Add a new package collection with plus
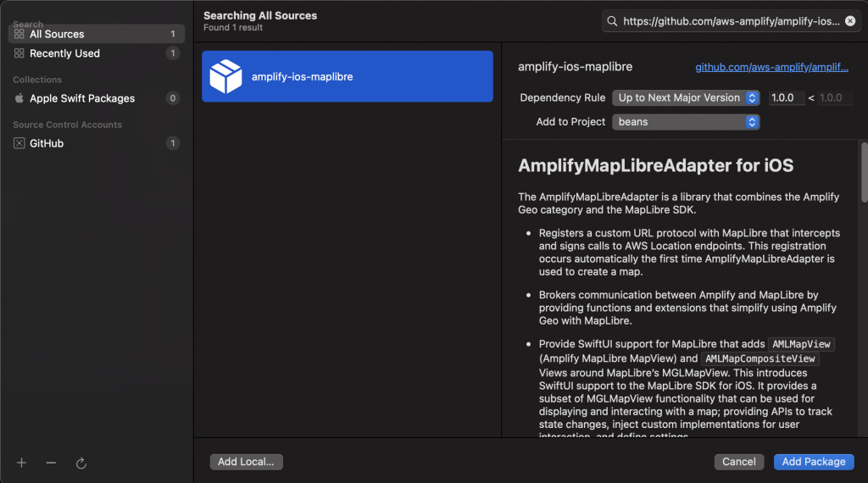Screen dimensions: 868x483 point(21,463)
